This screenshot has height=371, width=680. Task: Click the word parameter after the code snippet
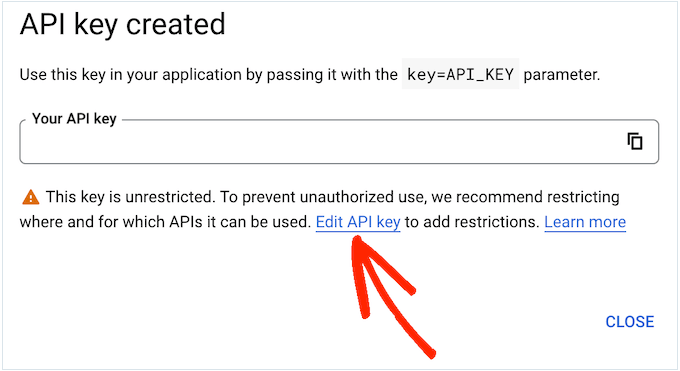pyautogui.click(x=562, y=75)
